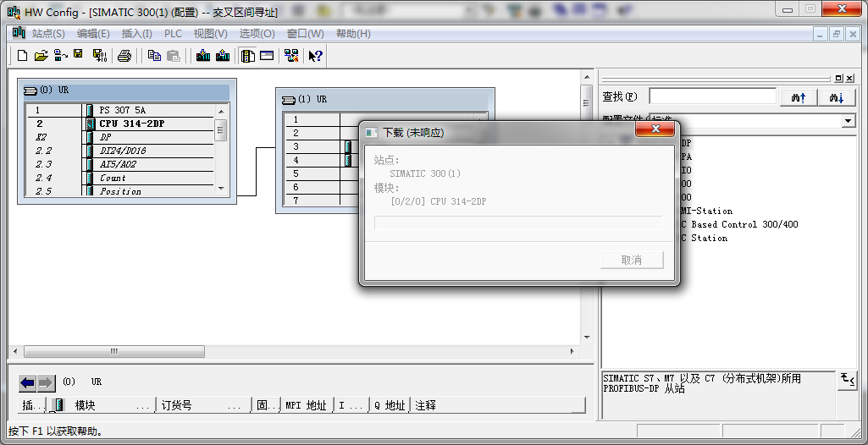Click the Print toolbar icon

click(x=124, y=55)
